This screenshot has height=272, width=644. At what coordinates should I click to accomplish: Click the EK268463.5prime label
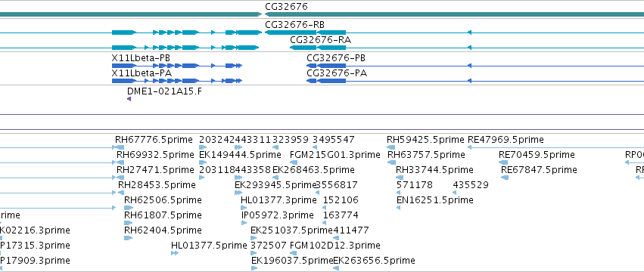(313, 170)
